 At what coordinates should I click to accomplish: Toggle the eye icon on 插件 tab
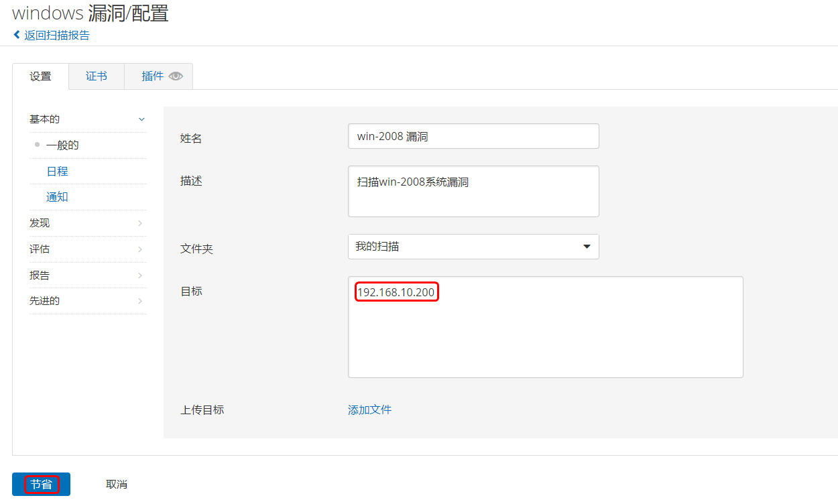(176, 76)
